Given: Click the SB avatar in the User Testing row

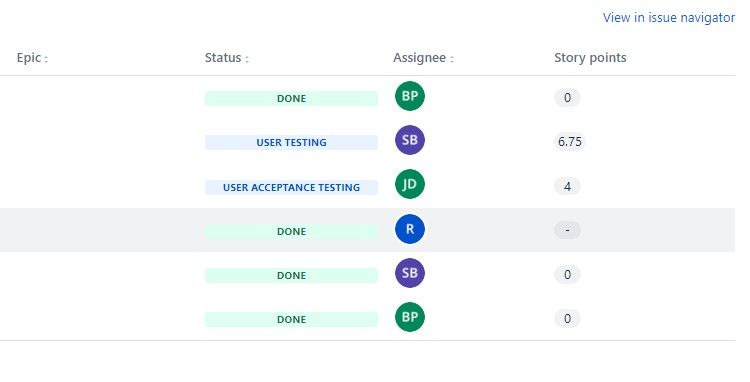Looking at the screenshot, I should (x=410, y=140).
